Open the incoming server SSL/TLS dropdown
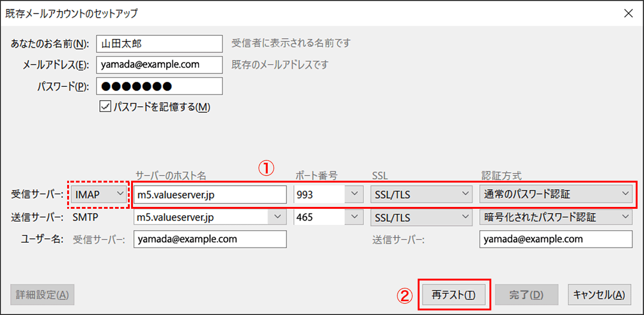The image size is (644, 315). (421, 195)
